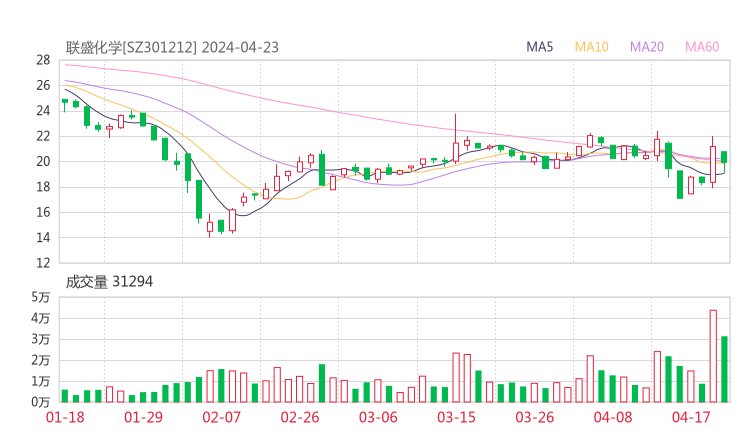Click the price axis value 12

43,262
